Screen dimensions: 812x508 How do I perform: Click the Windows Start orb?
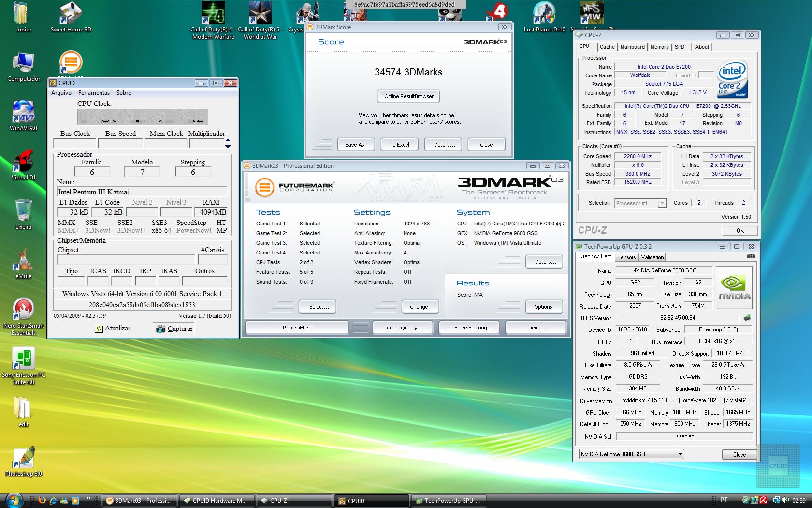point(14,500)
